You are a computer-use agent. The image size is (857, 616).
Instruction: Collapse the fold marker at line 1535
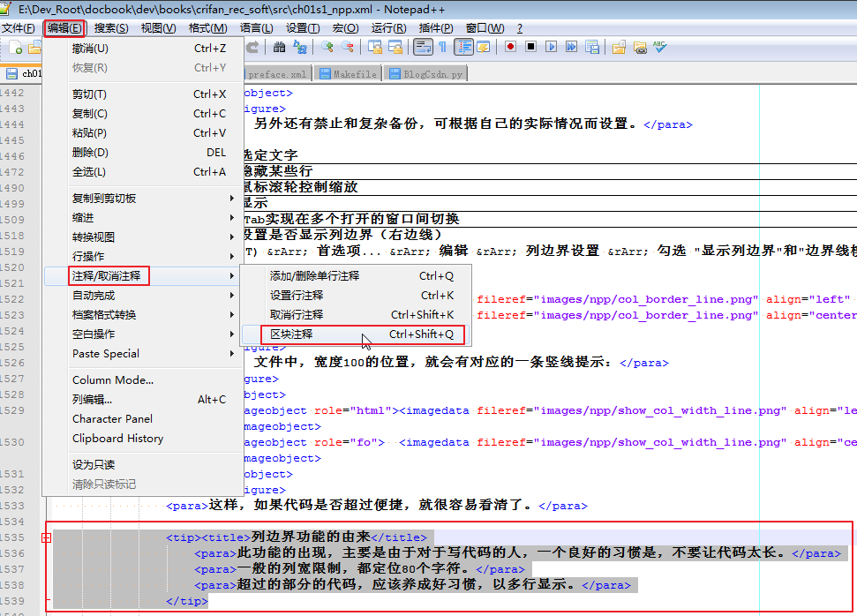click(47, 537)
